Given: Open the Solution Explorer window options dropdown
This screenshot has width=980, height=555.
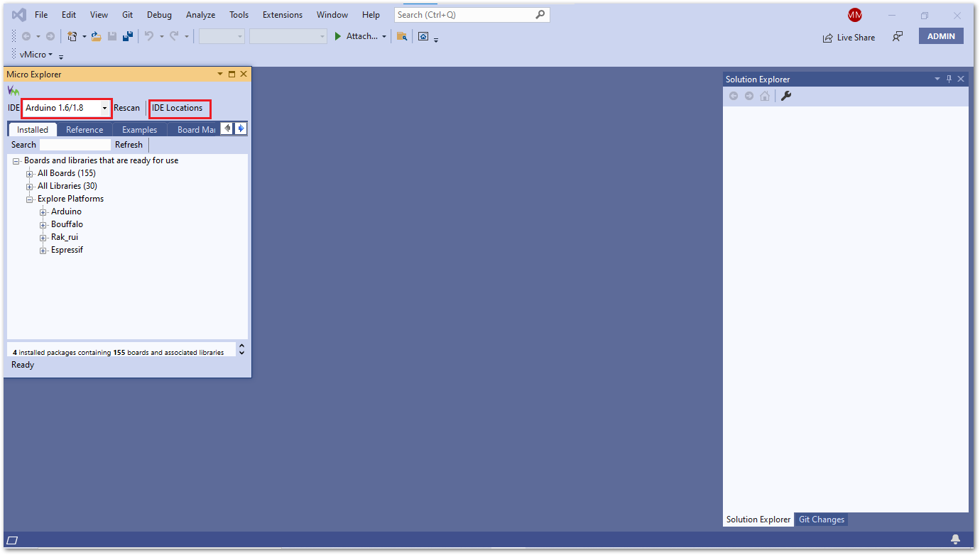Looking at the screenshot, I should pos(937,79).
